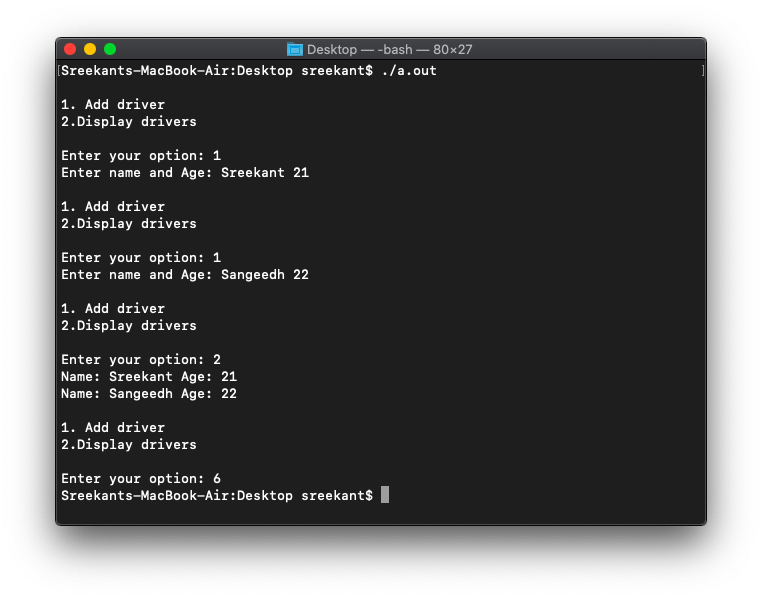
Task: Click the window title text 'Desktop — -bash — 80×27'
Action: point(389,49)
